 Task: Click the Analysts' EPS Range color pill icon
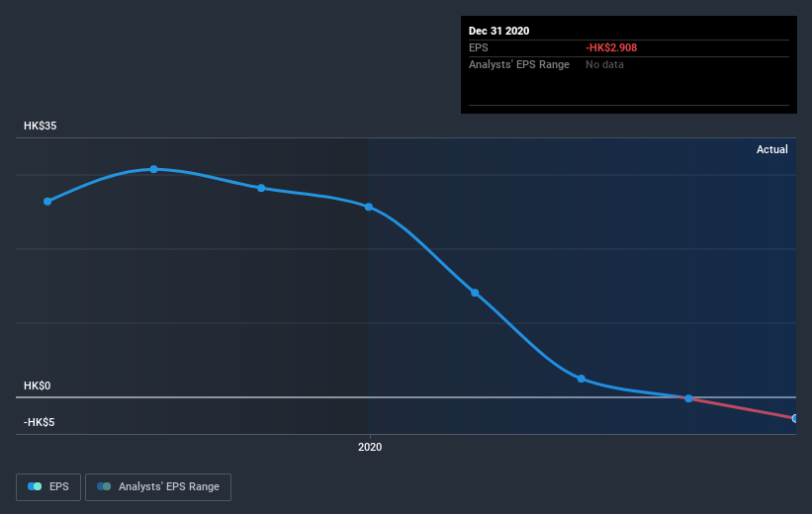[104, 486]
